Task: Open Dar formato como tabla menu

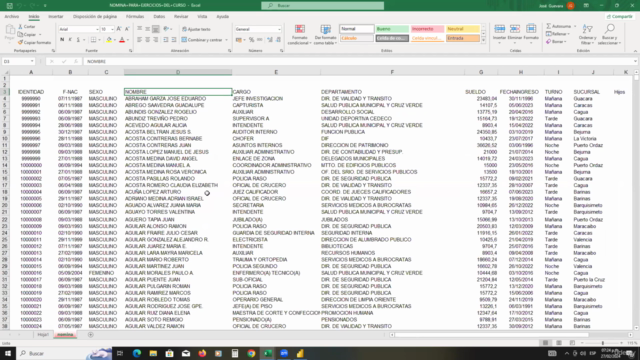Action: 325,34
